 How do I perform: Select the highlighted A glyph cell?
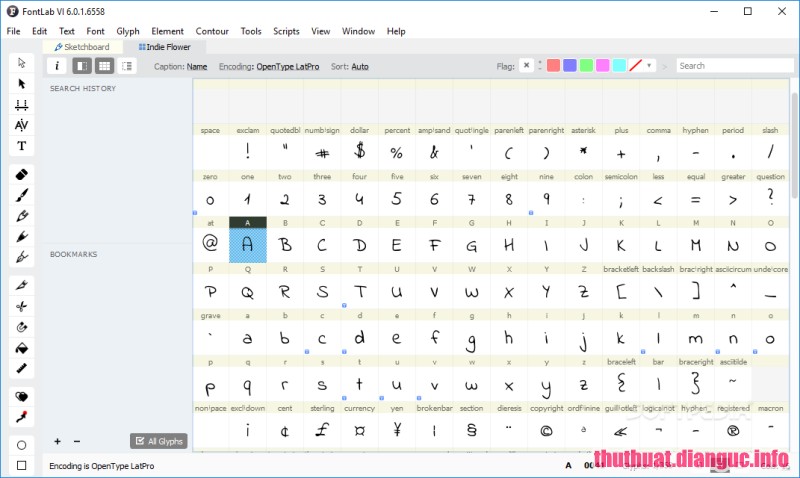tap(247, 240)
